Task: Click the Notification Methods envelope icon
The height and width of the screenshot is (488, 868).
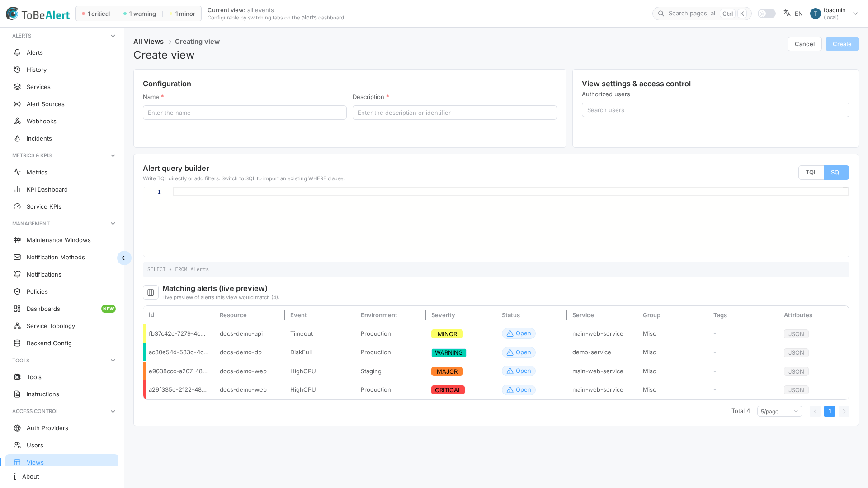Action: coord(17,257)
